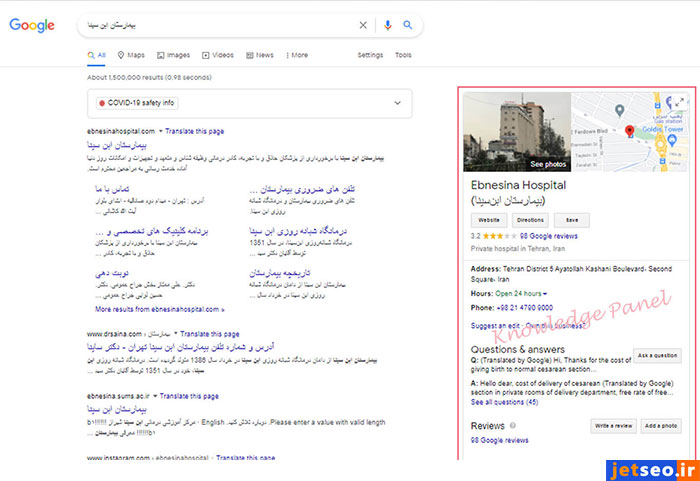
Task: Click the red location pin on map
Action: click(x=629, y=131)
